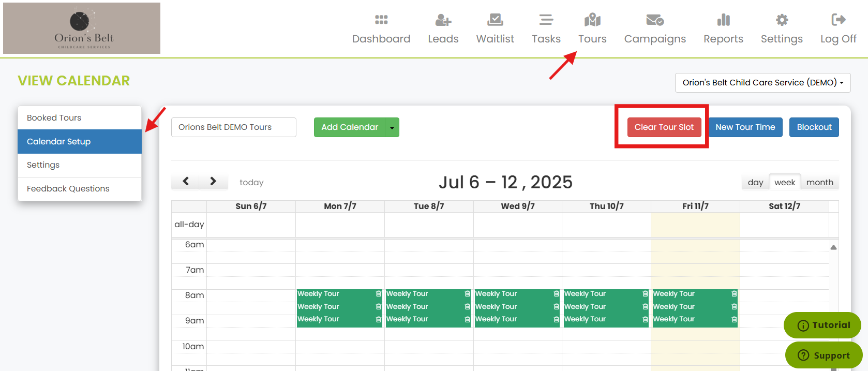Click the Sun 6/7 column header
The width and height of the screenshot is (868, 371).
251,206
